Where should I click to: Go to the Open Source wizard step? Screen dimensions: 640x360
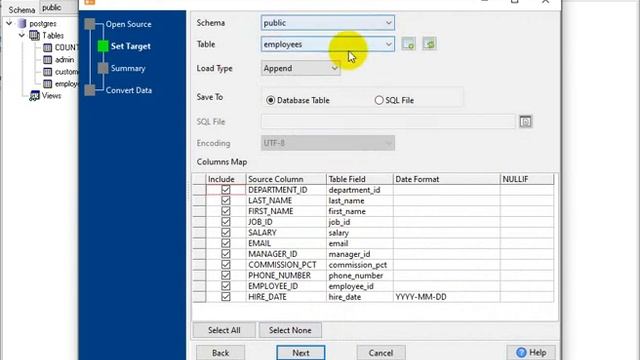tap(129, 24)
